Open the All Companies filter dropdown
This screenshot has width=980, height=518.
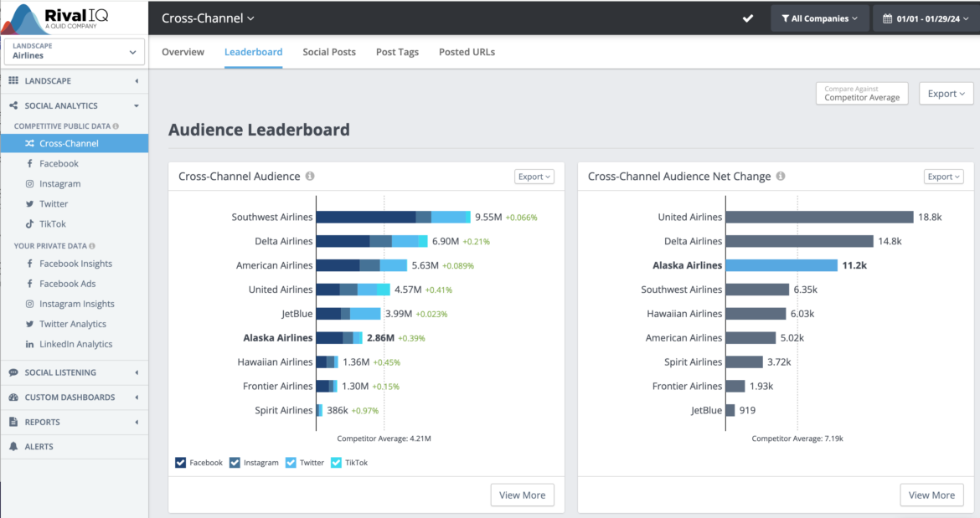pyautogui.click(x=819, y=18)
